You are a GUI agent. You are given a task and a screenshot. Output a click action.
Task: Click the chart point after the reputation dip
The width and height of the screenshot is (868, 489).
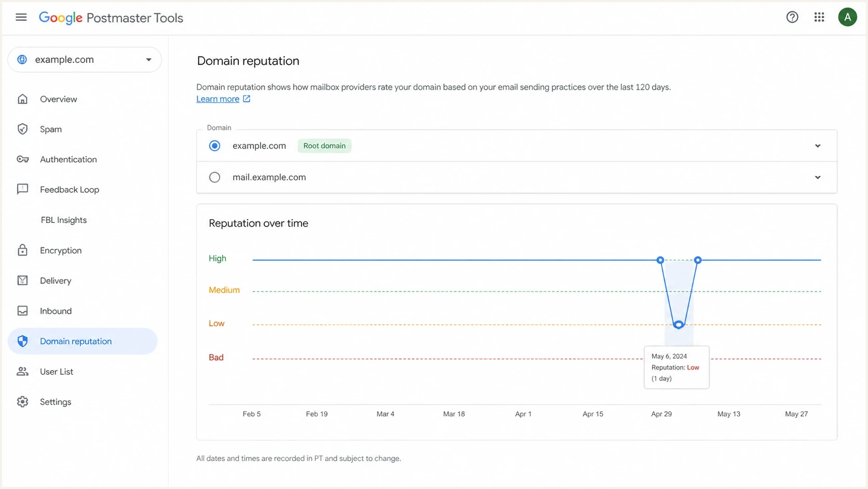tap(698, 260)
